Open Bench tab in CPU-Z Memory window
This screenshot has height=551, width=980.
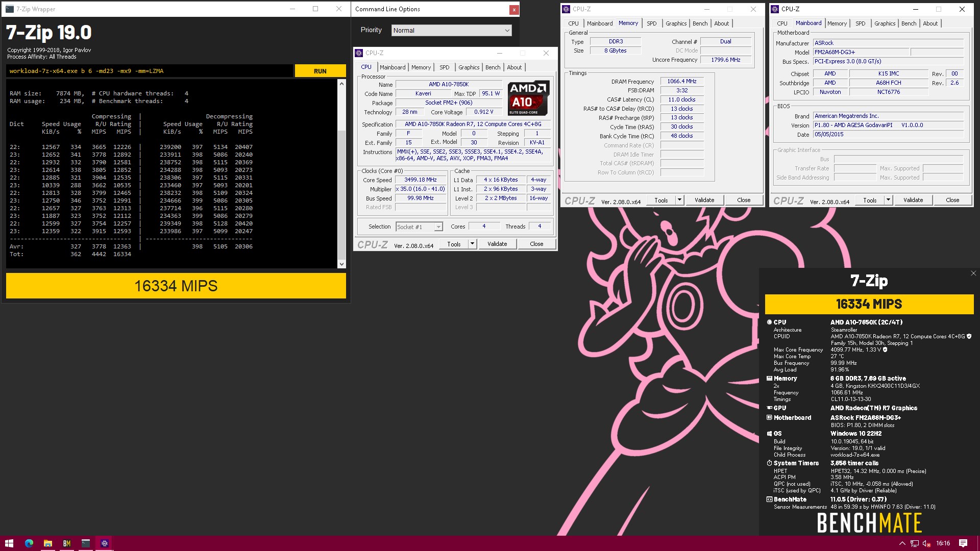(x=700, y=23)
